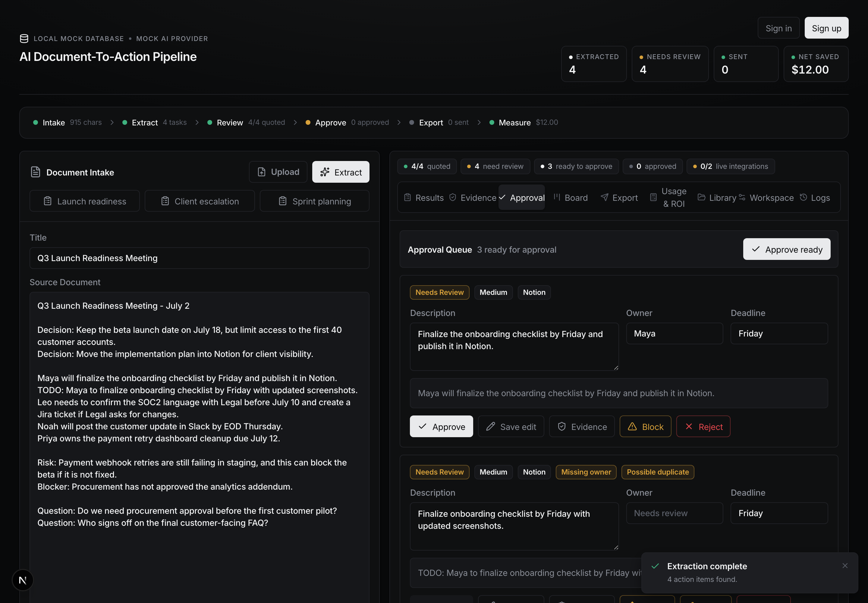Click the Possible duplicate badge
Viewport: 868px width, 603px height.
click(x=658, y=472)
